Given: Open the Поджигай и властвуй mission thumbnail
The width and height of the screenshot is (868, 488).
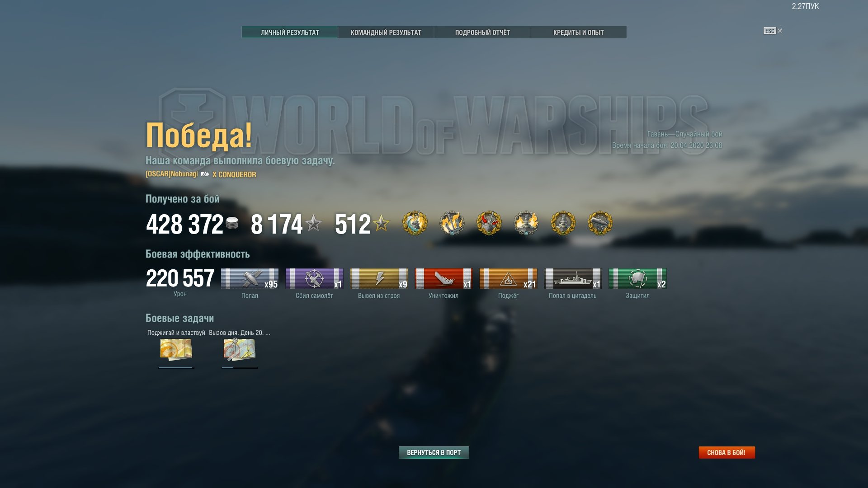Looking at the screenshot, I should (176, 350).
